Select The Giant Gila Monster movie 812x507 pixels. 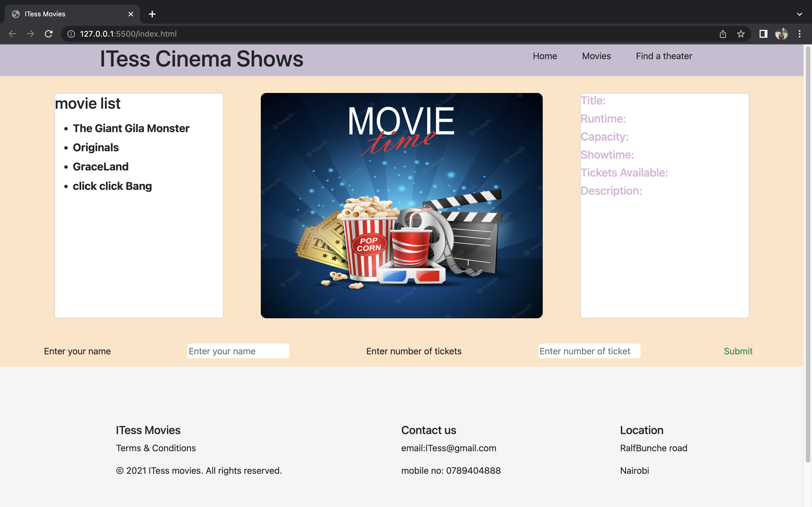tap(131, 128)
